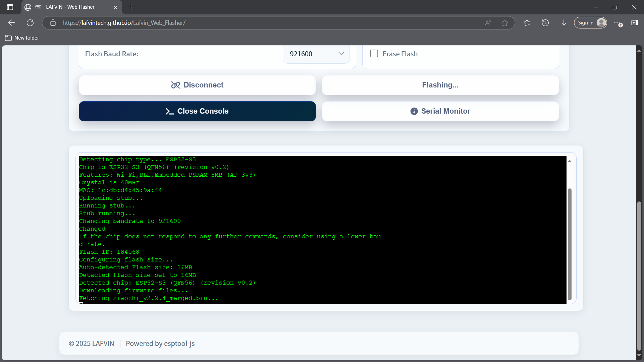Add this page to favorites with the star

pyautogui.click(x=505, y=23)
